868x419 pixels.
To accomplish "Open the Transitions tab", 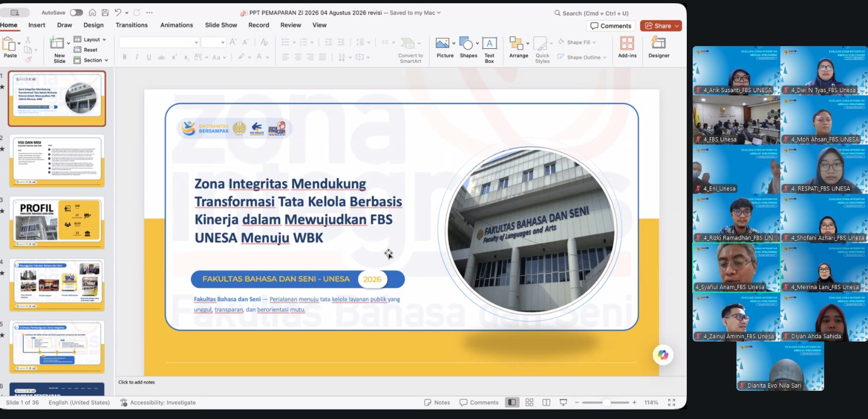I will pyautogui.click(x=131, y=25).
